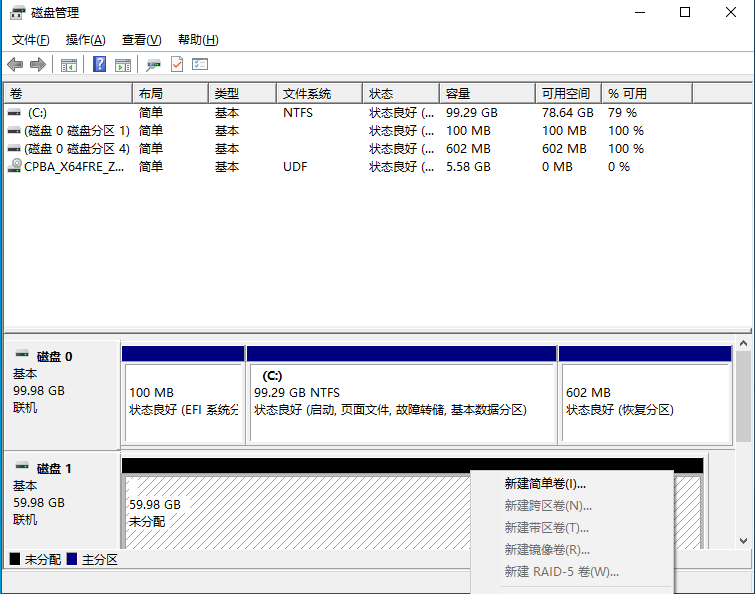Open the Help question mark icon
The width and height of the screenshot is (755, 594).
(x=99, y=64)
